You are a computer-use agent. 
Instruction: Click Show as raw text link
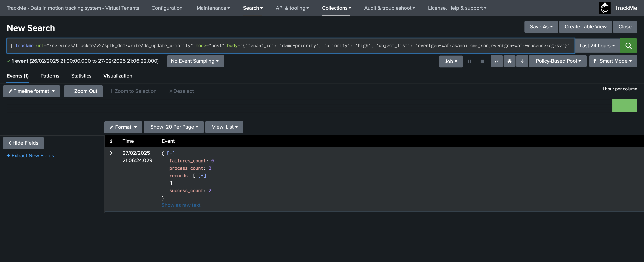pos(181,205)
